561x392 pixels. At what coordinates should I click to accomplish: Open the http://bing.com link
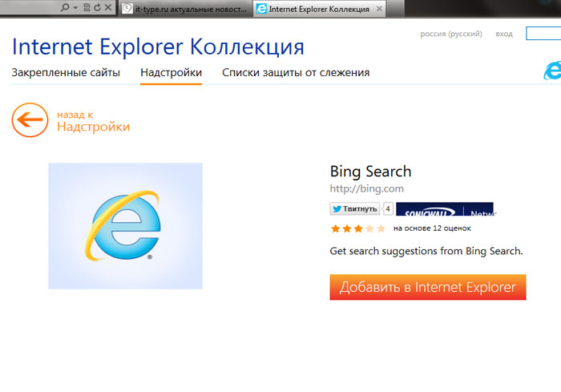point(367,188)
